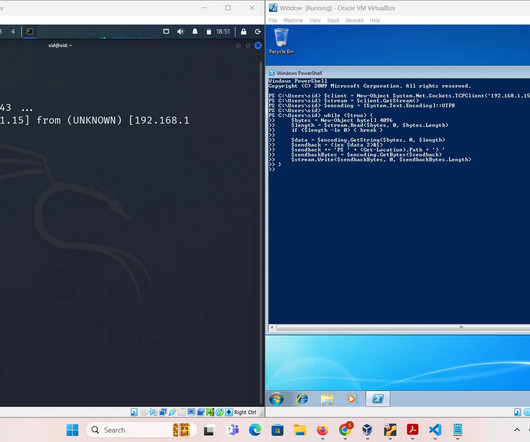530x442 pixels.
Task: Click mouse integration indicator in Kali VM status bar
Action: (x=220, y=412)
